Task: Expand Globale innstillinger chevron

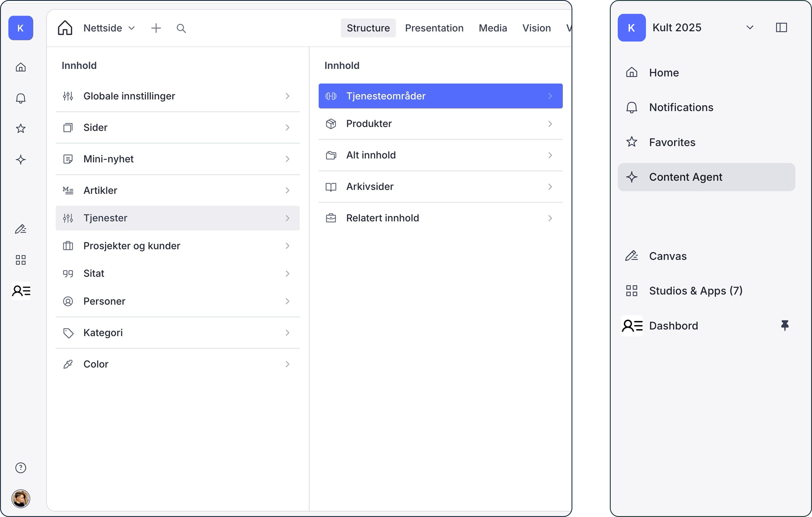Action: point(287,96)
